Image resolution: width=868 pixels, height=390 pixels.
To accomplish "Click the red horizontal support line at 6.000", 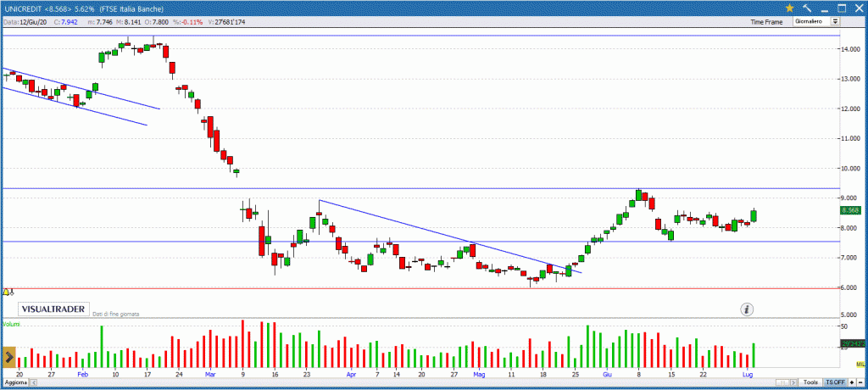I will point(420,288).
